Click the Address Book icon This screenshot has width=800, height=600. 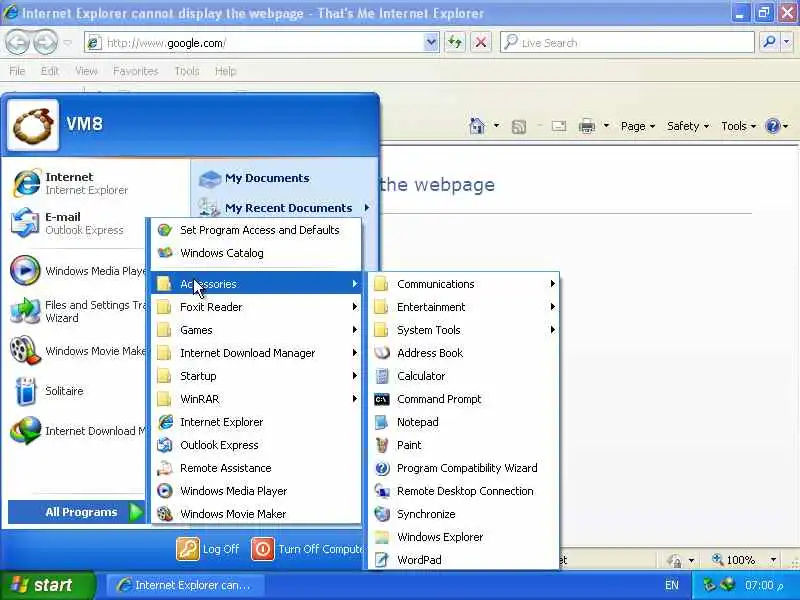(x=382, y=353)
